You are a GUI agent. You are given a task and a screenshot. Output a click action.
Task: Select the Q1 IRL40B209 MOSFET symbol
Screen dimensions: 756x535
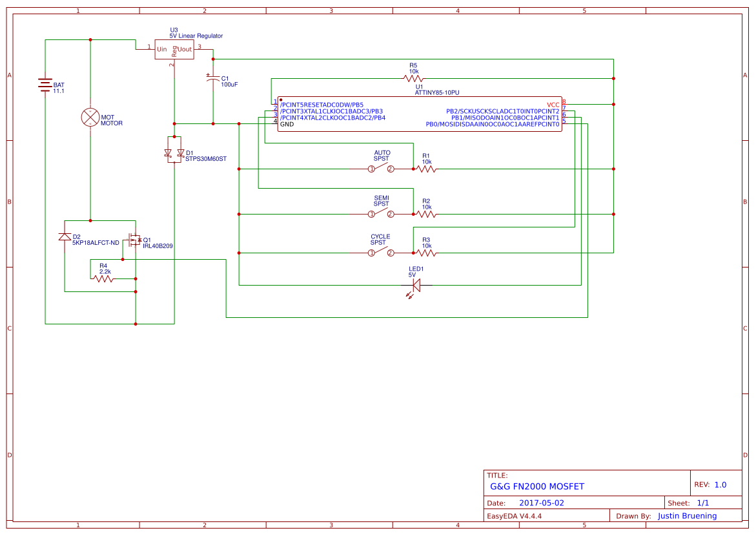[134, 240]
